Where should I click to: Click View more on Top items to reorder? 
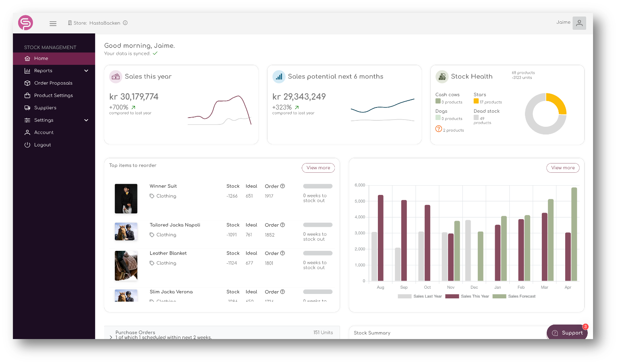(x=318, y=168)
